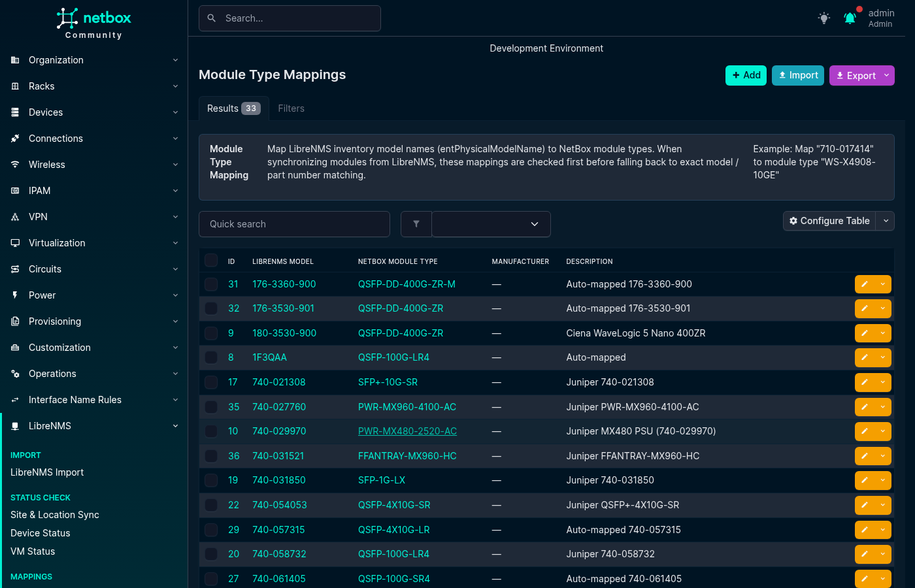The image size is (915, 588).
Task: Click the Circuits sidebar icon
Action: click(15, 269)
